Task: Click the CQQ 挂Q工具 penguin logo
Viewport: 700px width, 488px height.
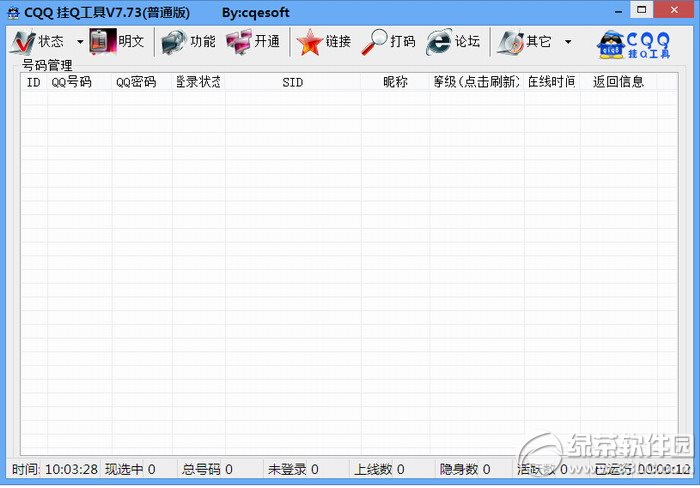Action: 633,44
